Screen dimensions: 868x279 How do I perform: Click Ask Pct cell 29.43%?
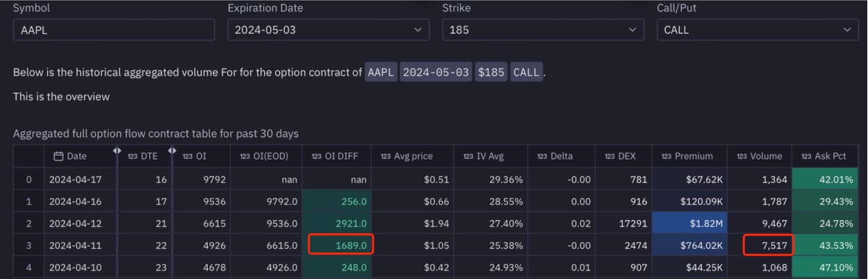[824, 202]
